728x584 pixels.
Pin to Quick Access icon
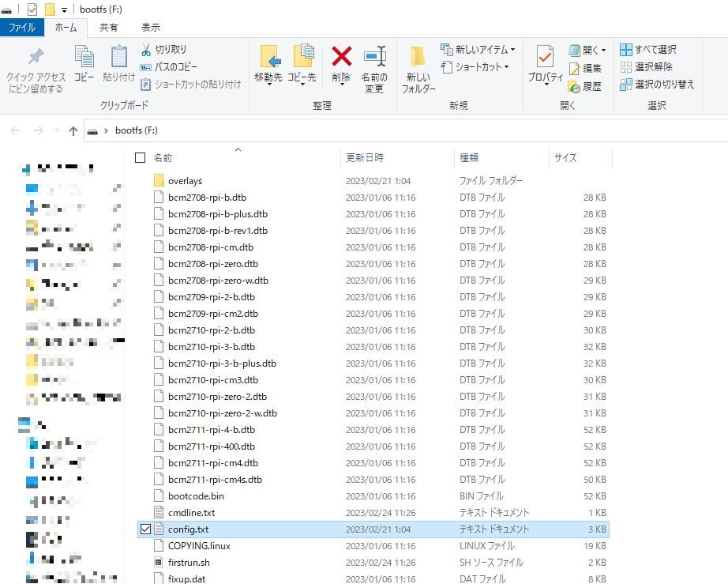(36, 57)
